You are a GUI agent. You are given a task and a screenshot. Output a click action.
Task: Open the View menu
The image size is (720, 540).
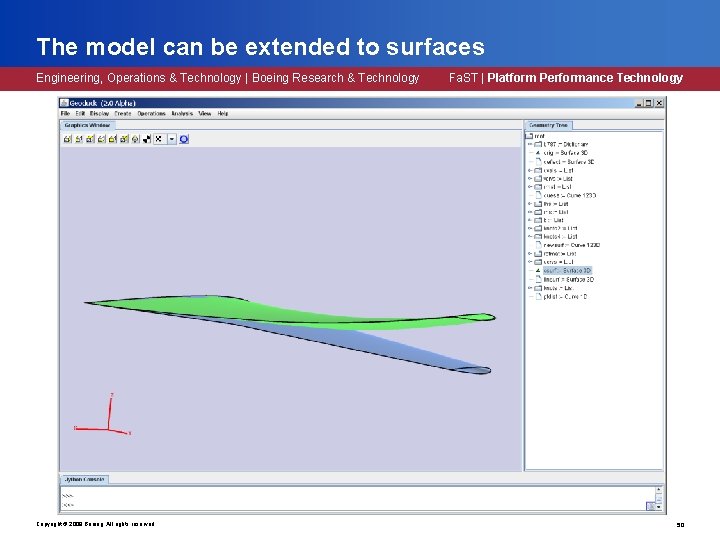coord(205,113)
